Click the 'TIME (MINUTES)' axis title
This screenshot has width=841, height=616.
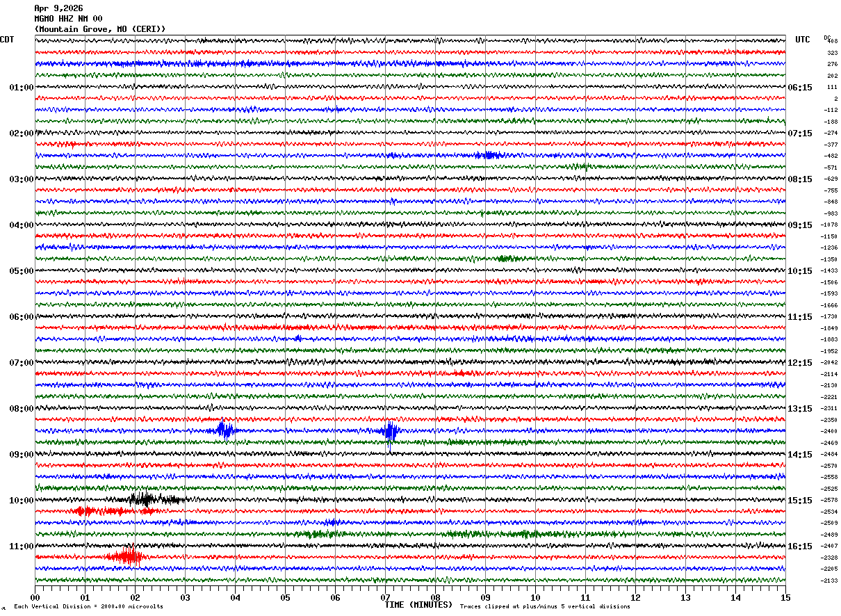pyautogui.click(x=418, y=605)
